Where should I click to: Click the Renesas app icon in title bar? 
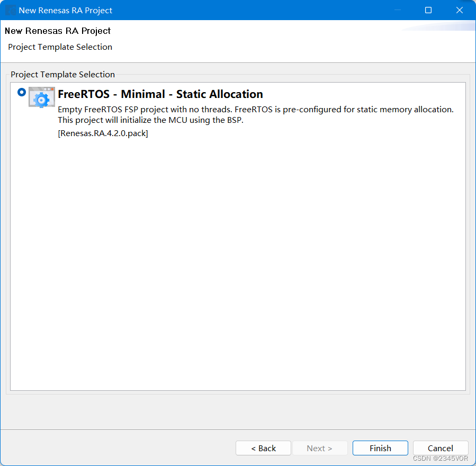coord(10,10)
